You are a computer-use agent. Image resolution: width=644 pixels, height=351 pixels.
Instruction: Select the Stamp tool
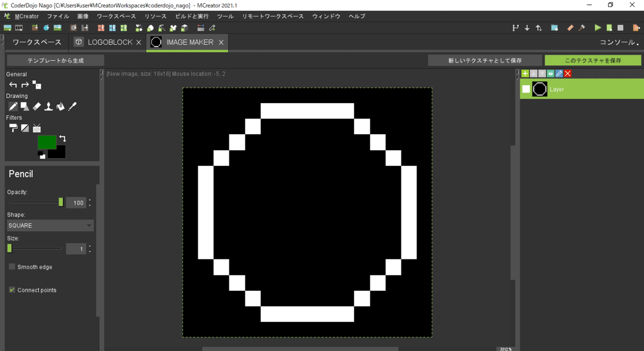tap(48, 106)
